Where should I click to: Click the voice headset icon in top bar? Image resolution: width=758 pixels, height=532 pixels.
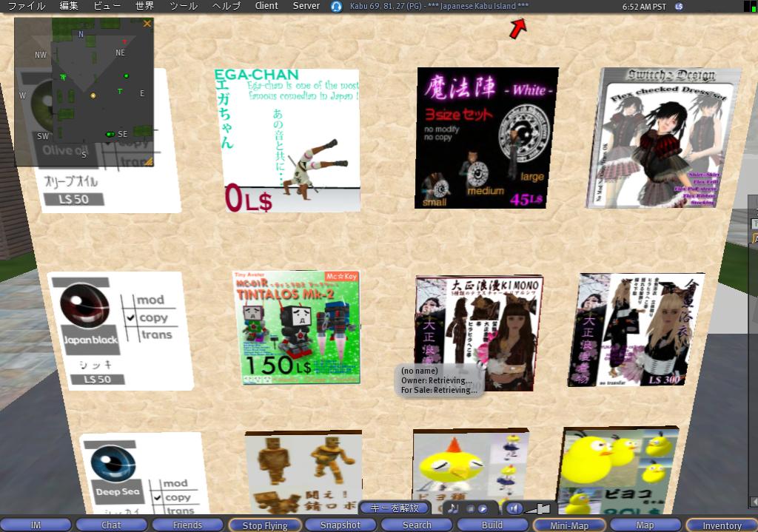click(x=337, y=6)
